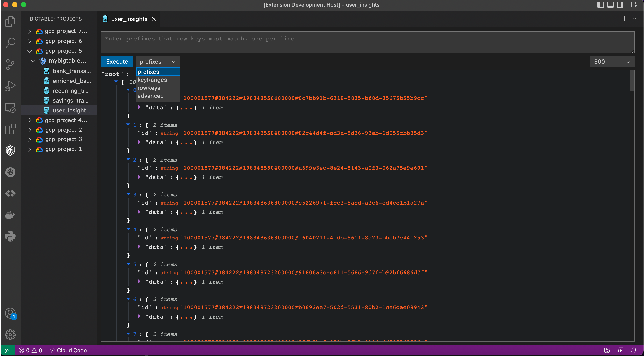This screenshot has height=359, width=644.
Task: Expand gcp-project-7 in project tree
Action: 30,31
